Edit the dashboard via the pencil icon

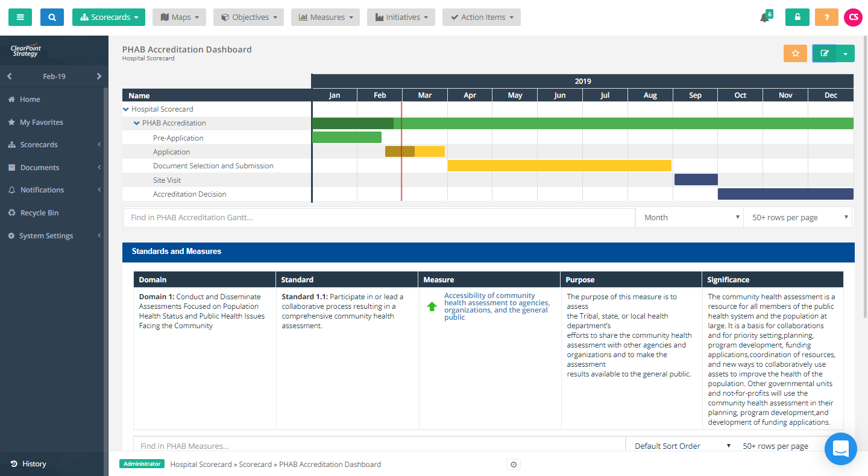[824, 53]
